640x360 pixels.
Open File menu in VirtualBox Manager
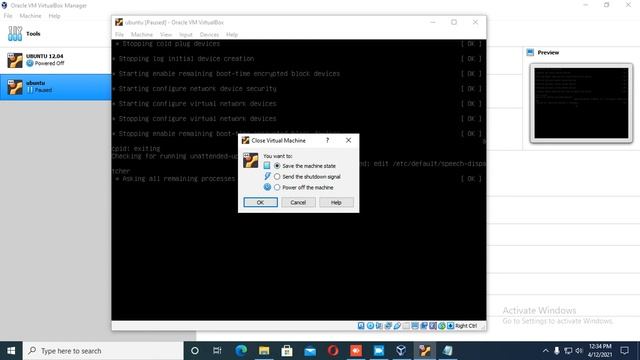tap(8, 16)
